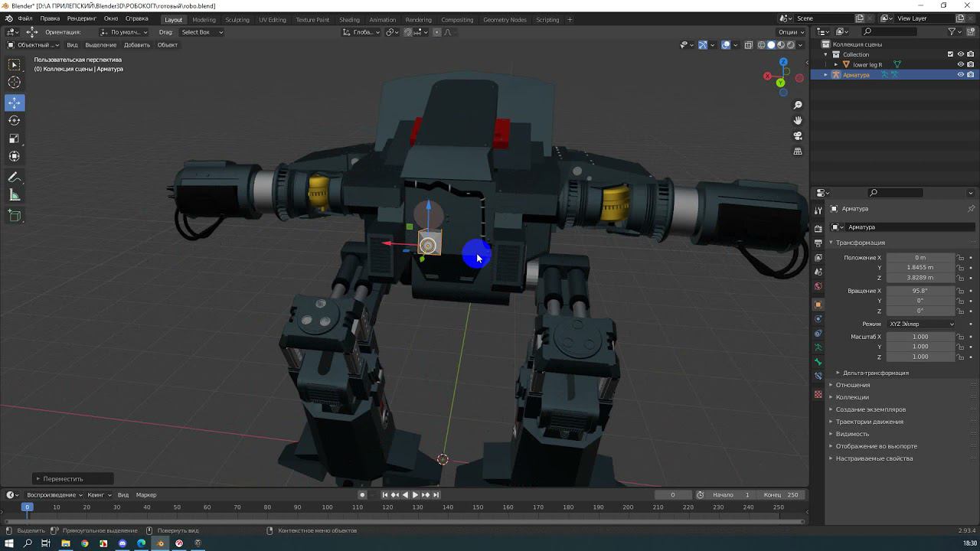Select the Move tool in left toolbar

tap(15, 103)
